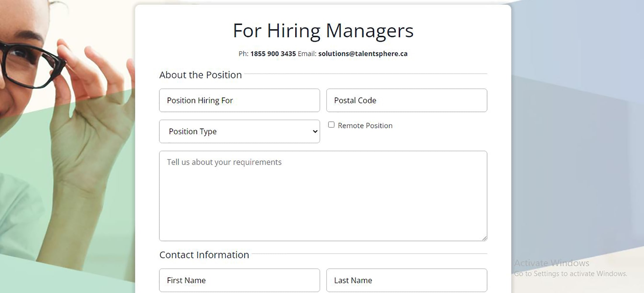Click the Go to Settings watermark text

(x=570, y=274)
